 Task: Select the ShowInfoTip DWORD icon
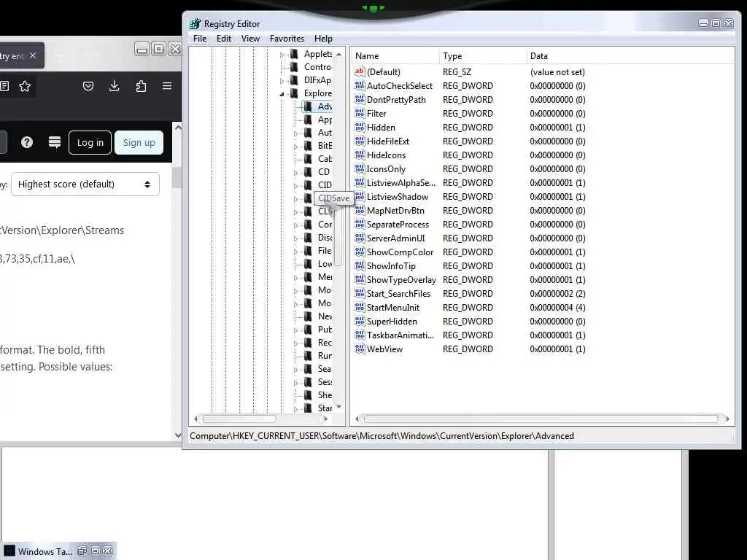360,265
